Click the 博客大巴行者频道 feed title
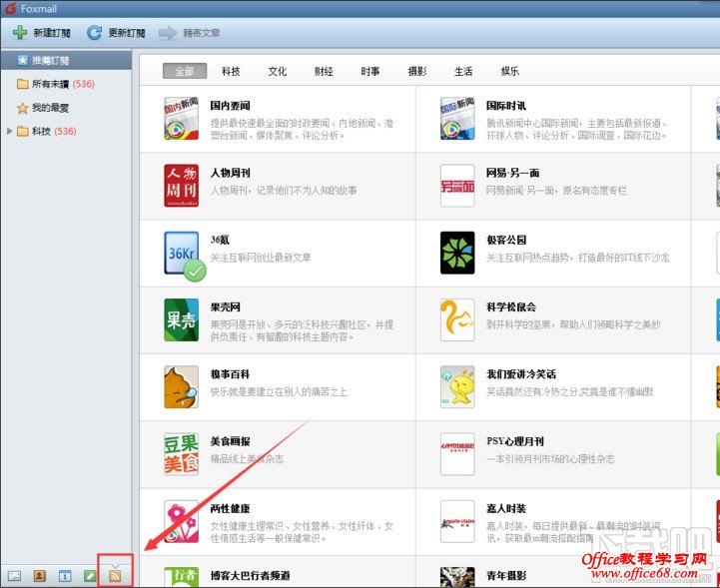Viewport: 720px width, 588px height. pos(250,576)
